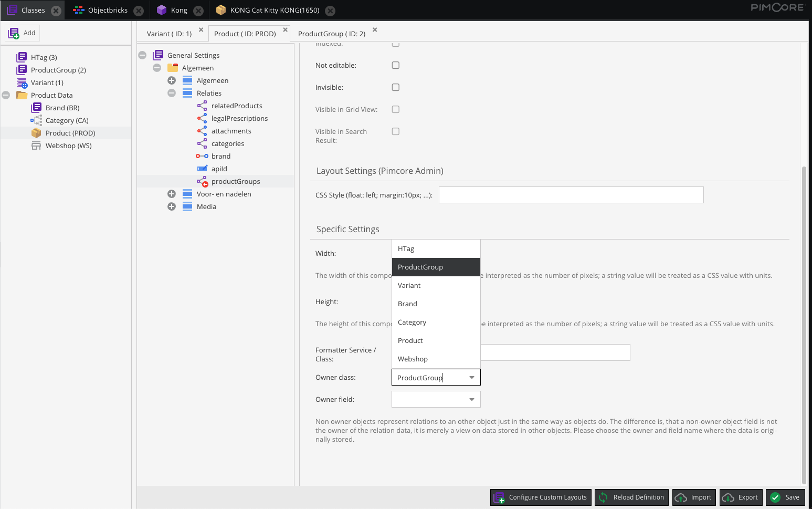The height and width of the screenshot is (509, 812).
Task: Select the Webshop (WS) class icon
Action: pyautogui.click(x=37, y=146)
